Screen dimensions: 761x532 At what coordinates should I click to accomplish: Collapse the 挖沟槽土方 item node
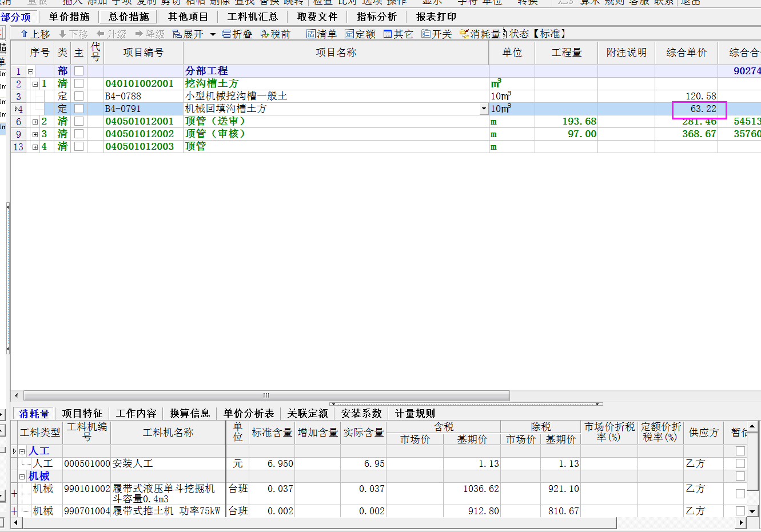tap(35, 84)
